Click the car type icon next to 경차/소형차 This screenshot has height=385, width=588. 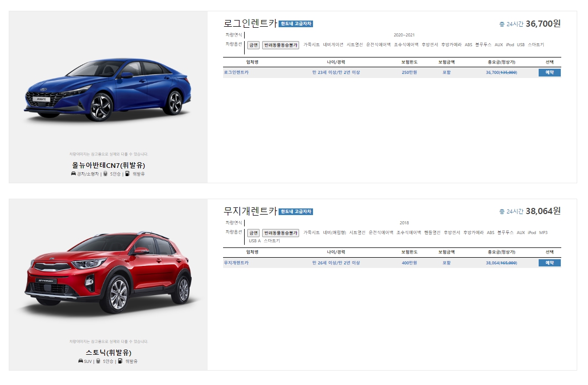(x=73, y=174)
